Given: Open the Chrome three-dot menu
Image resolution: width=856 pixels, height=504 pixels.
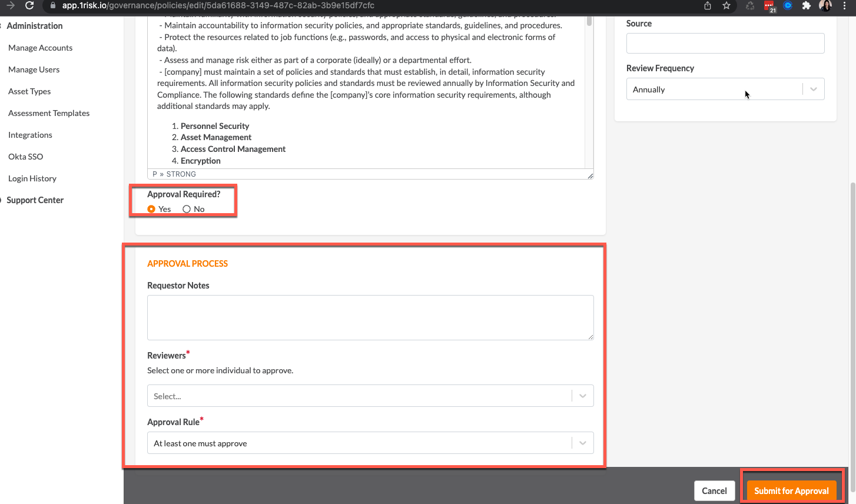Looking at the screenshot, I should pos(844,6).
